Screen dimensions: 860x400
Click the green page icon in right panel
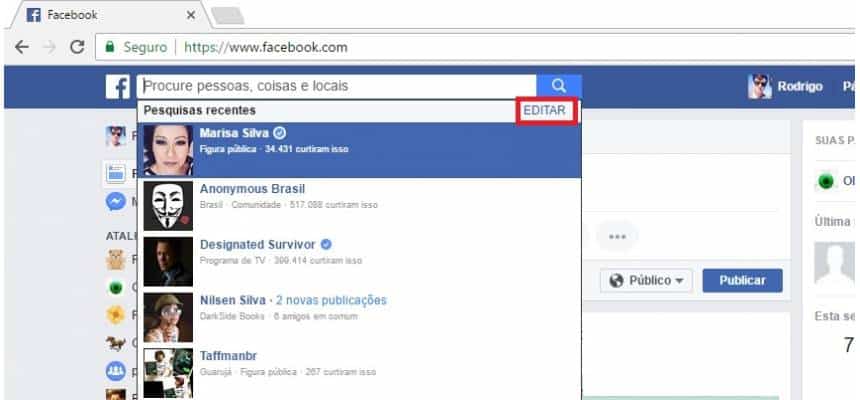click(x=825, y=181)
